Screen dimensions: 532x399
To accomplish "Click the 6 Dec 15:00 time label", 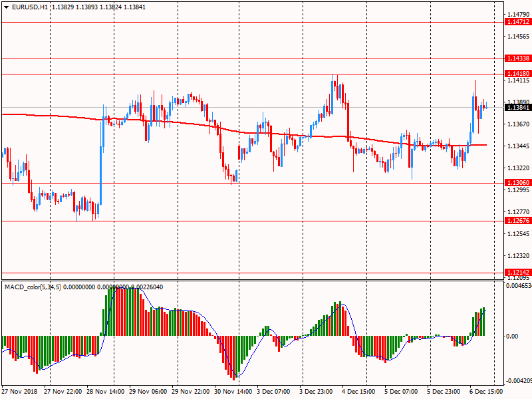I will pyautogui.click(x=486, y=392).
